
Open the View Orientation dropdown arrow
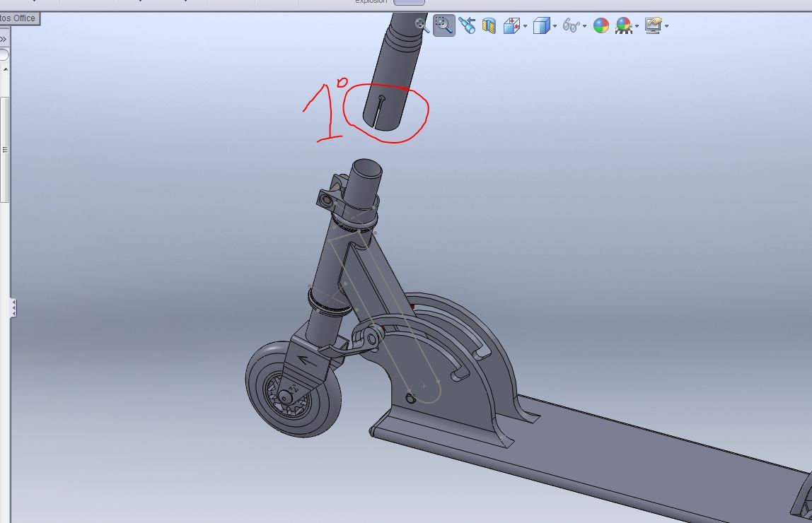click(525, 26)
